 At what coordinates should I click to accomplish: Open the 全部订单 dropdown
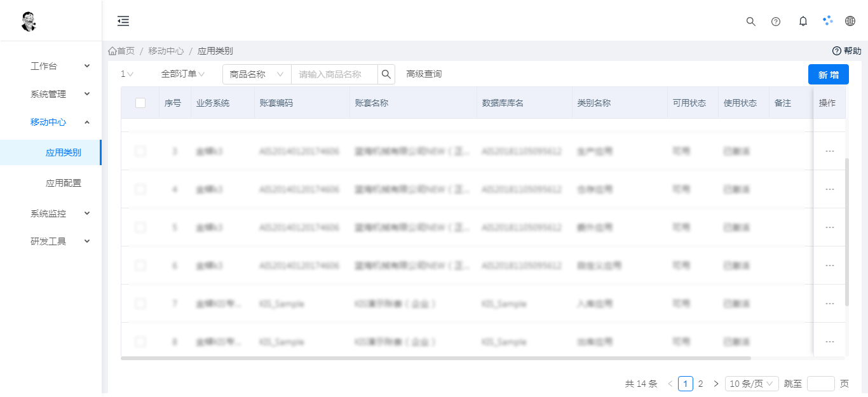(182, 74)
